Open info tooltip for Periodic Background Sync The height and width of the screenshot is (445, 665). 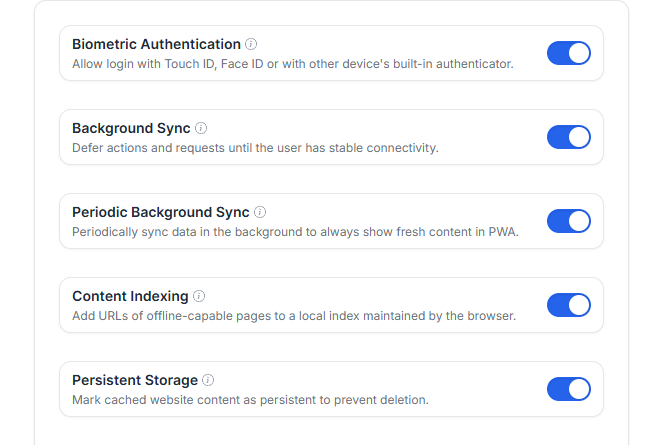click(x=260, y=212)
